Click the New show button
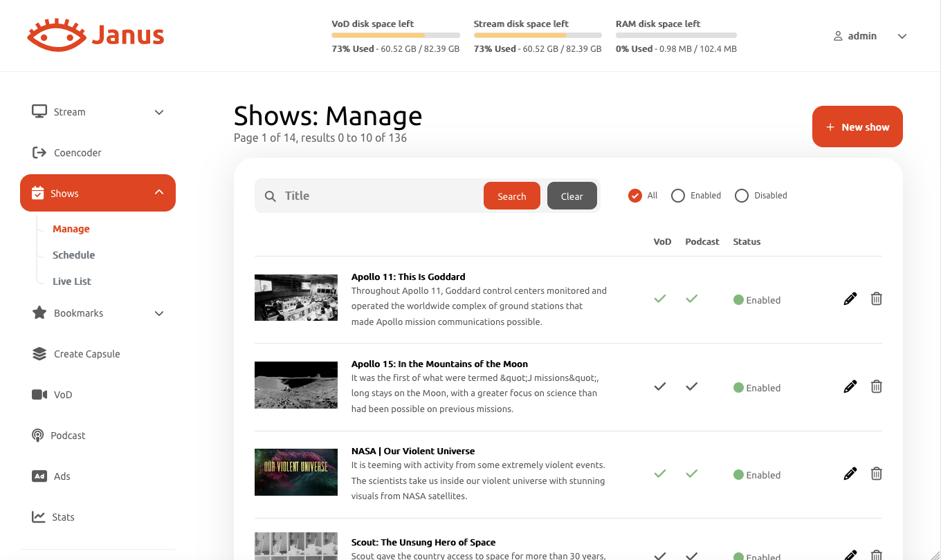The width and height of the screenshot is (941, 560). click(x=857, y=127)
